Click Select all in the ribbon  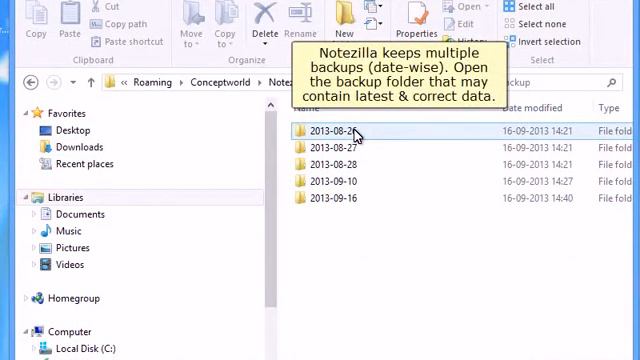coord(529,7)
